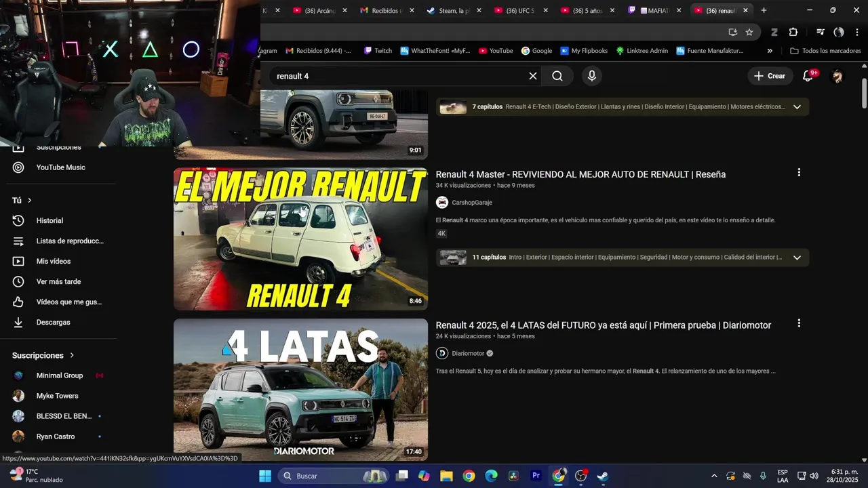The width and height of the screenshot is (868, 488).
Task: Open Windows Start menu
Action: coord(265,476)
